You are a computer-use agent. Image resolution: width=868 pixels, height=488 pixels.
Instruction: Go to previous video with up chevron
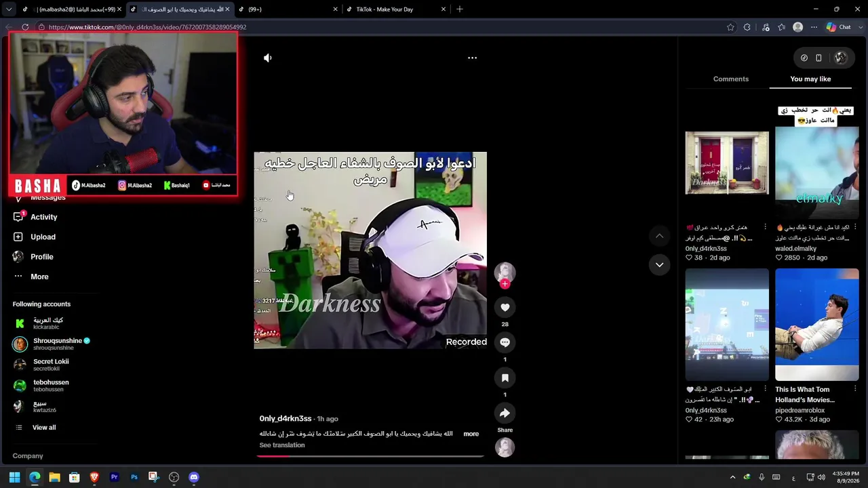[659, 236]
